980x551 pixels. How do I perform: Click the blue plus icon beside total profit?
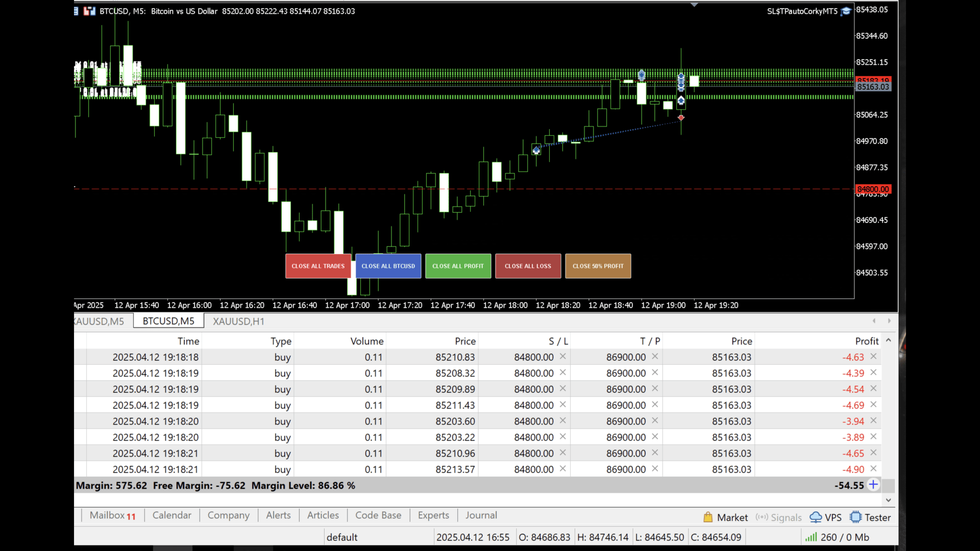click(x=873, y=485)
